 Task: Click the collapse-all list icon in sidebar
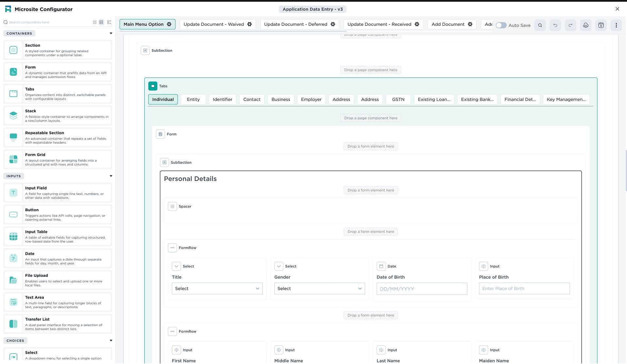tap(109, 22)
